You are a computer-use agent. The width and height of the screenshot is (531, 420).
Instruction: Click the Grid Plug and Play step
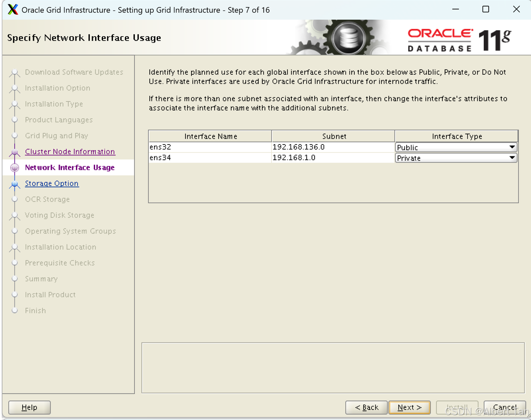click(x=56, y=136)
